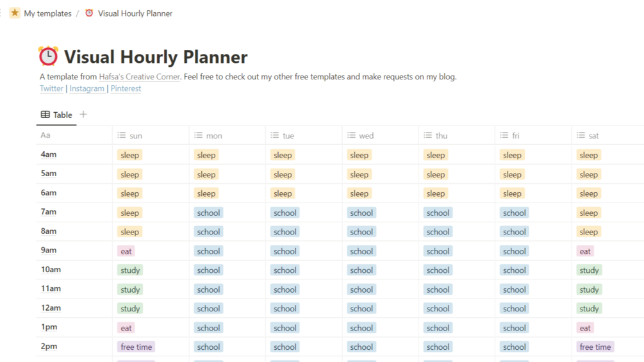Click the list icon in wed column header
This screenshot has width=644, height=362.
[x=351, y=135]
